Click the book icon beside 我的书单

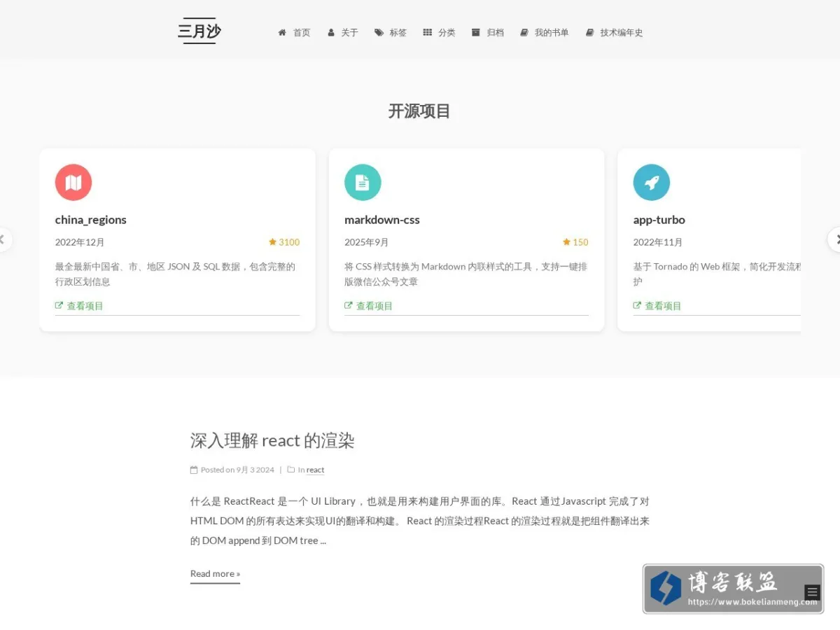pos(524,33)
